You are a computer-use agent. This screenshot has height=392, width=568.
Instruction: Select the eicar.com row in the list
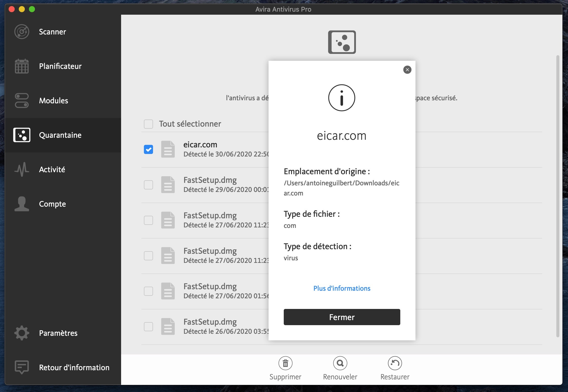205,149
